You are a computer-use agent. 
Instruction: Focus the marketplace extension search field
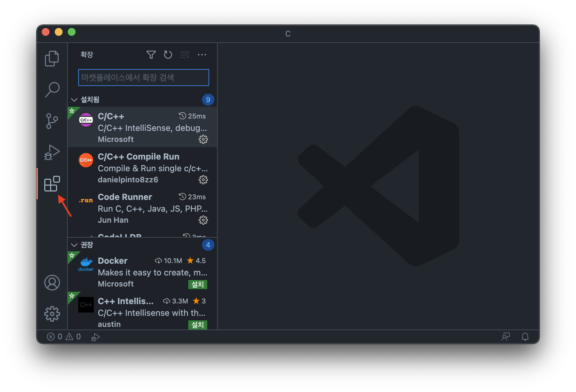pyautogui.click(x=144, y=77)
